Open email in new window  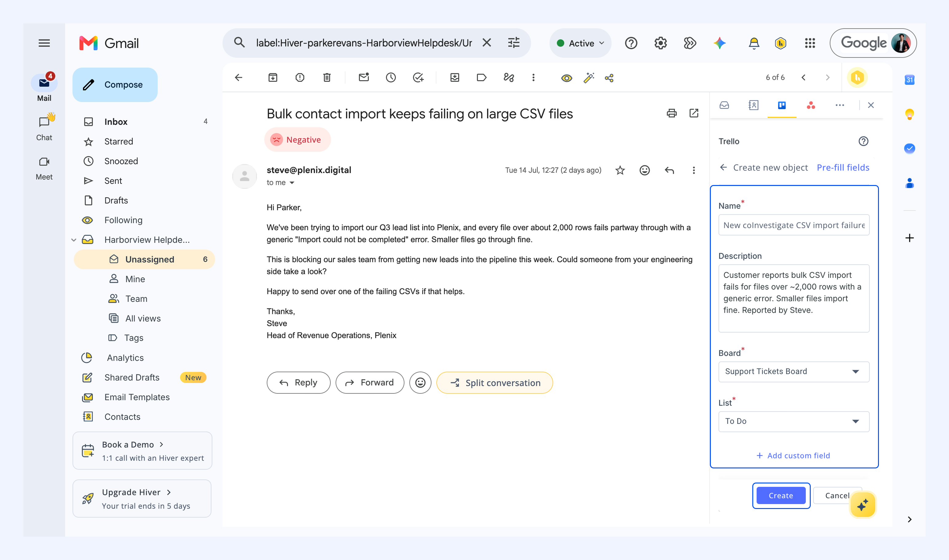coord(694,113)
